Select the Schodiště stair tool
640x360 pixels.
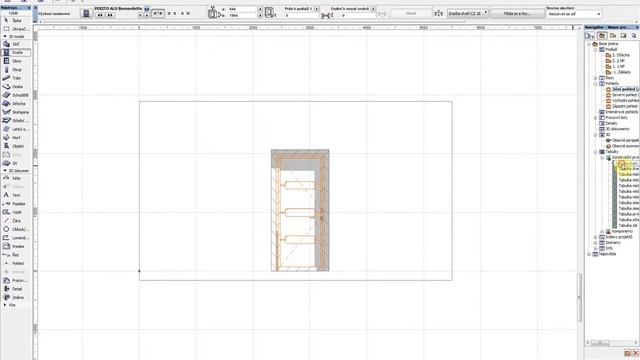16,95
